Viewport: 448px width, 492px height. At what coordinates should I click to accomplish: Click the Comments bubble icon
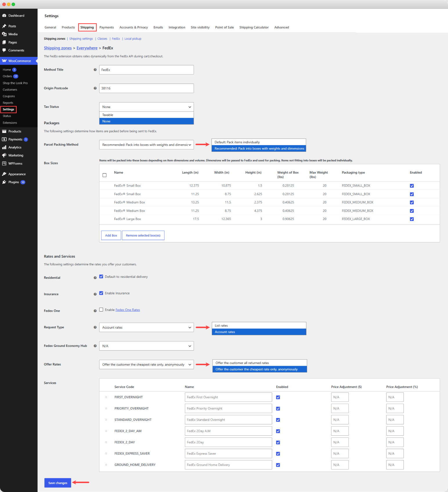(x=4, y=51)
